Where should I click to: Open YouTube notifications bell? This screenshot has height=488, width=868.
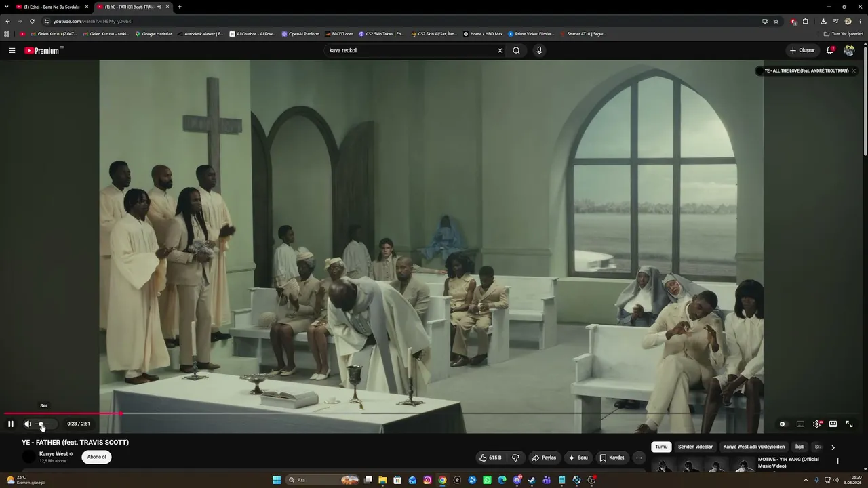tap(830, 50)
